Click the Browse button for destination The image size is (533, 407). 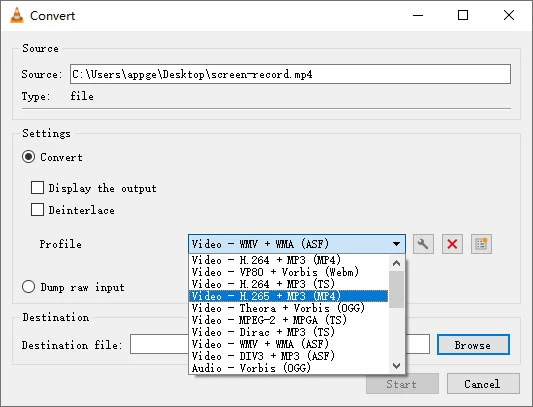pyautogui.click(x=473, y=345)
